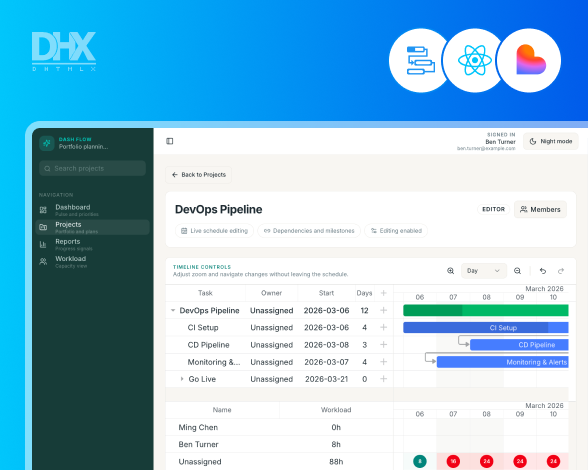The width and height of the screenshot is (588, 470).
Task: Click the Reports chart icon
Action: [43, 245]
